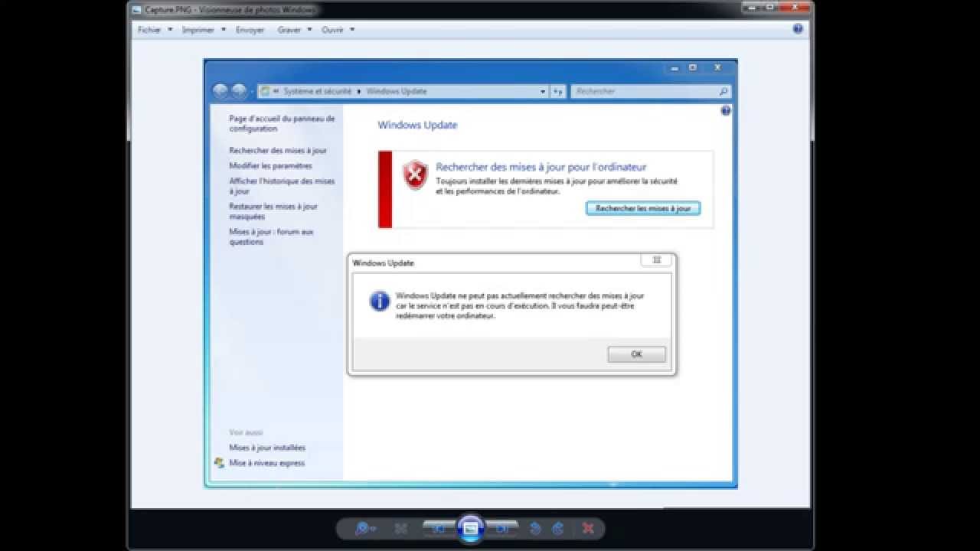Minimize the inner Windows Update window
This screenshot has height=551, width=980.
pos(675,67)
